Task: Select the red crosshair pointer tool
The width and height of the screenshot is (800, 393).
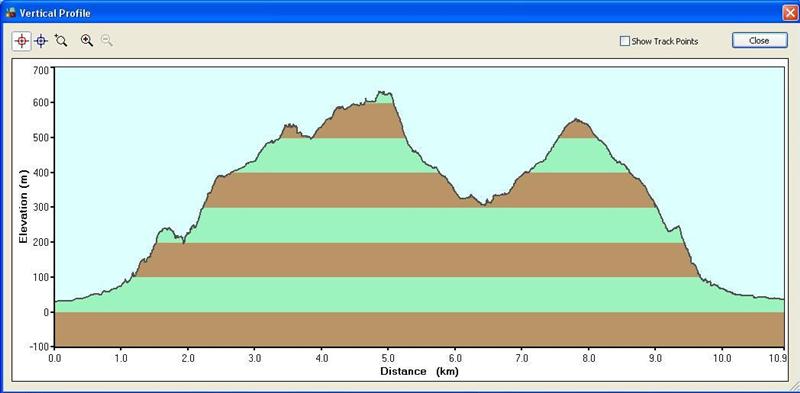Action: 21,41
